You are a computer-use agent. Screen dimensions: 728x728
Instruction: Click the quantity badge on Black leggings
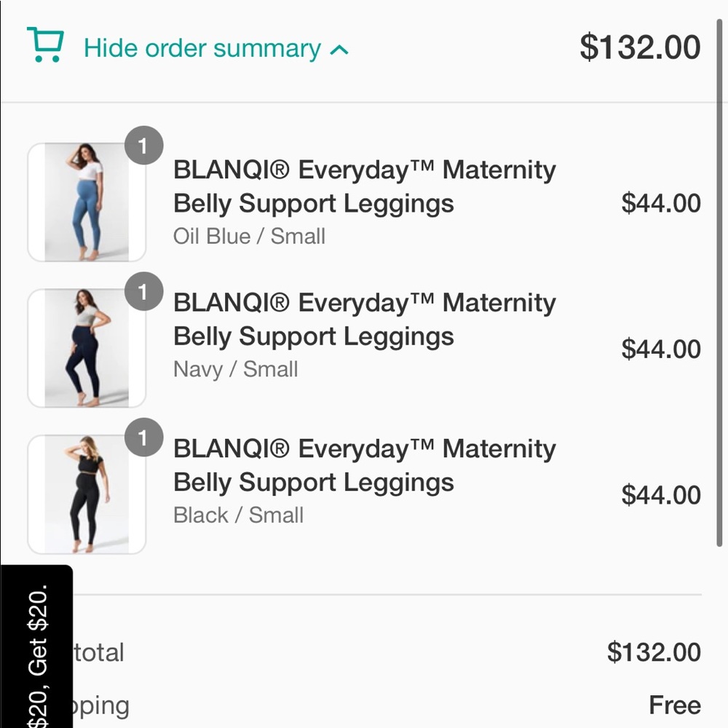(144, 438)
